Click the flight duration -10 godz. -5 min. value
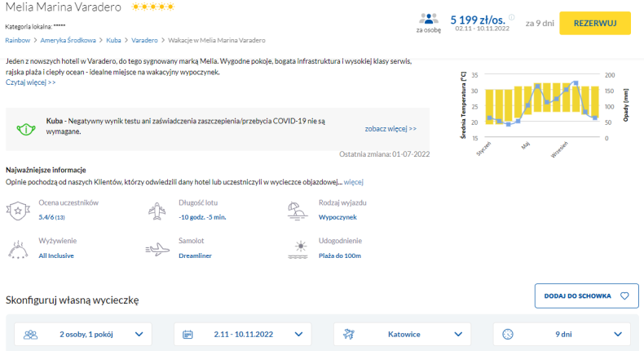 (202, 217)
